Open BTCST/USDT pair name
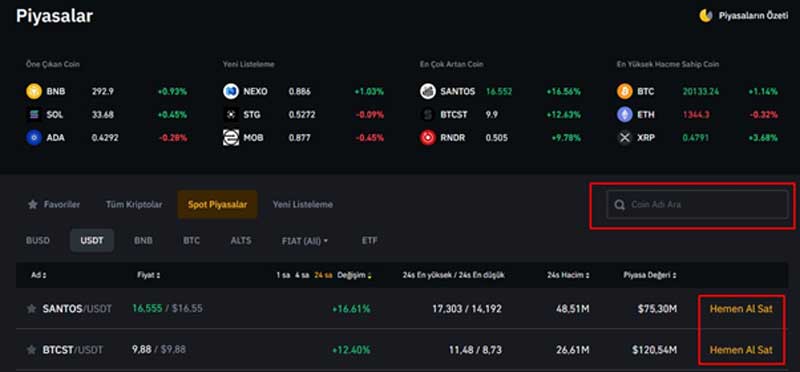The height and width of the screenshot is (372, 800). (x=72, y=350)
